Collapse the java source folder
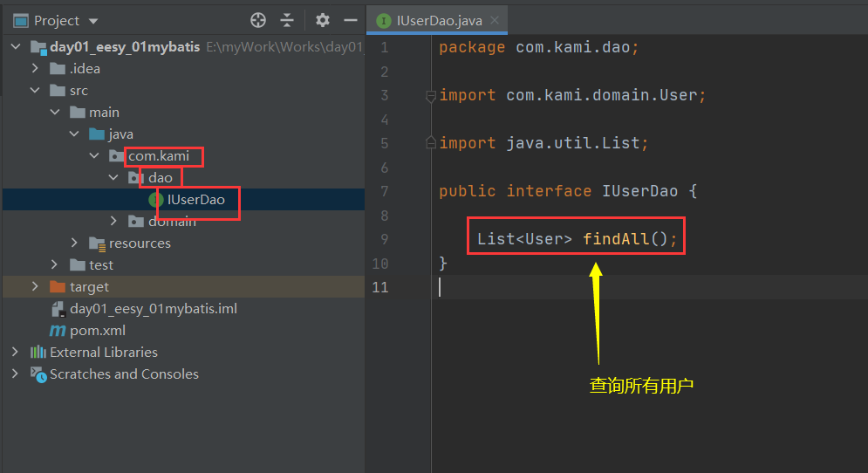This screenshot has height=473, width=868. 75,134
